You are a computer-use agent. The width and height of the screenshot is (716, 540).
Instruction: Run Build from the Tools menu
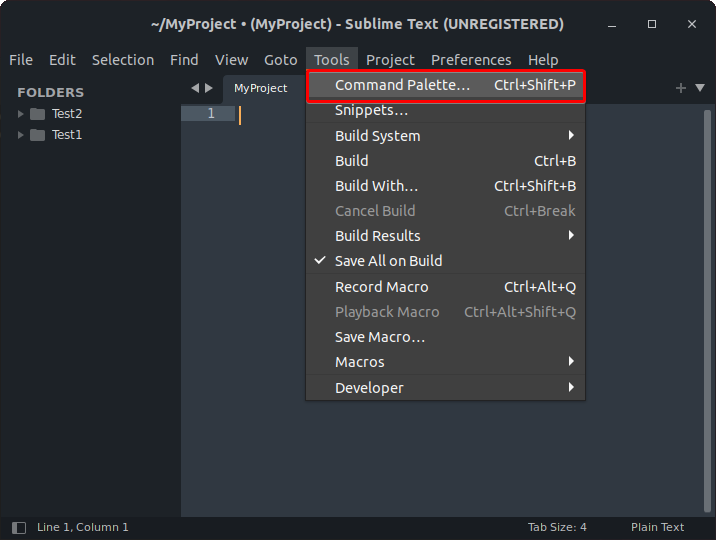coord(445,161)
